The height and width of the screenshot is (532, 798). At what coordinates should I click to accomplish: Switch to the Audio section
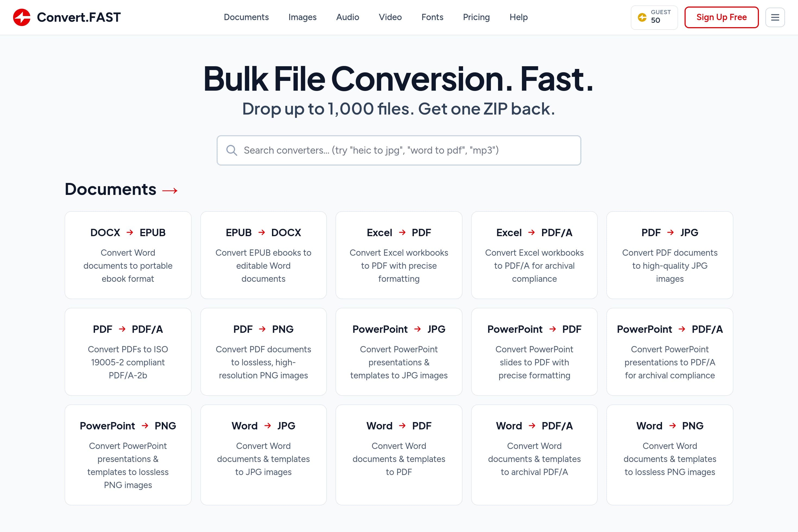click(x=347, y=17)
